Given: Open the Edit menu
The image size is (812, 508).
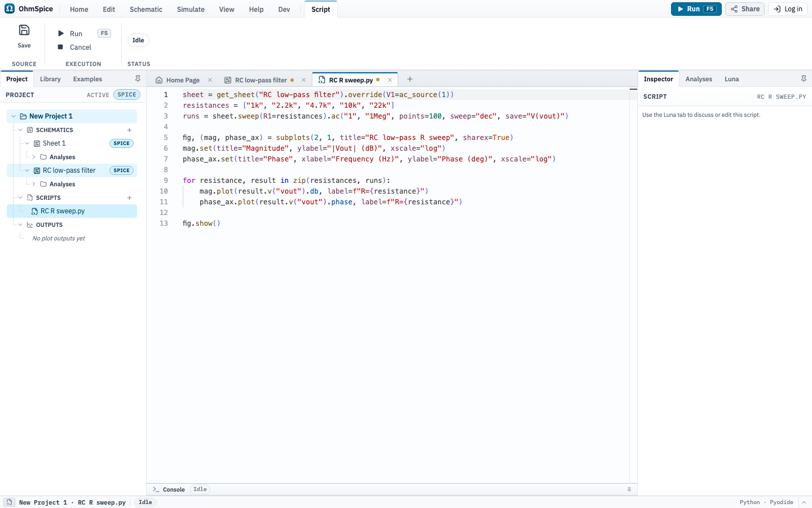Looking at the screenshot, I should coord(109,10).
